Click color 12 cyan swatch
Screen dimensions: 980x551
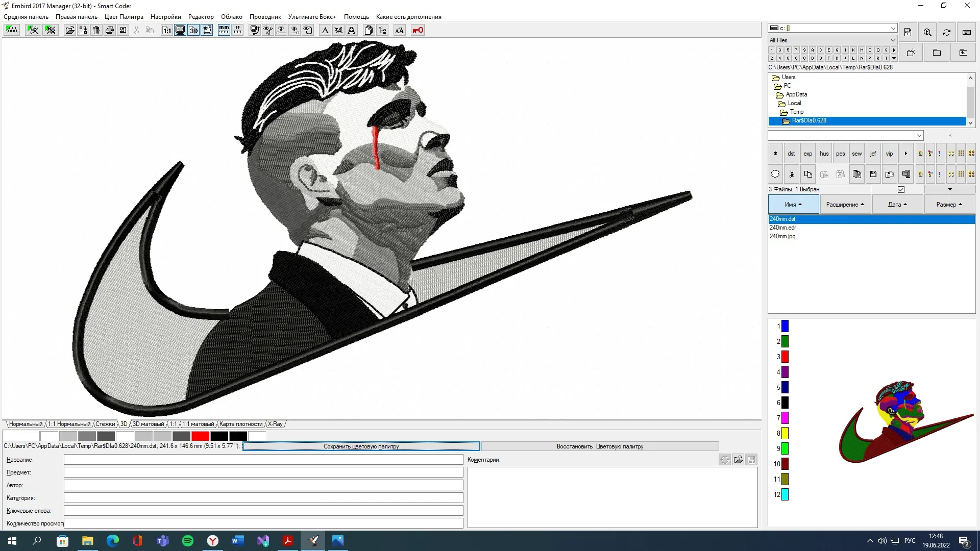(785, 494)
